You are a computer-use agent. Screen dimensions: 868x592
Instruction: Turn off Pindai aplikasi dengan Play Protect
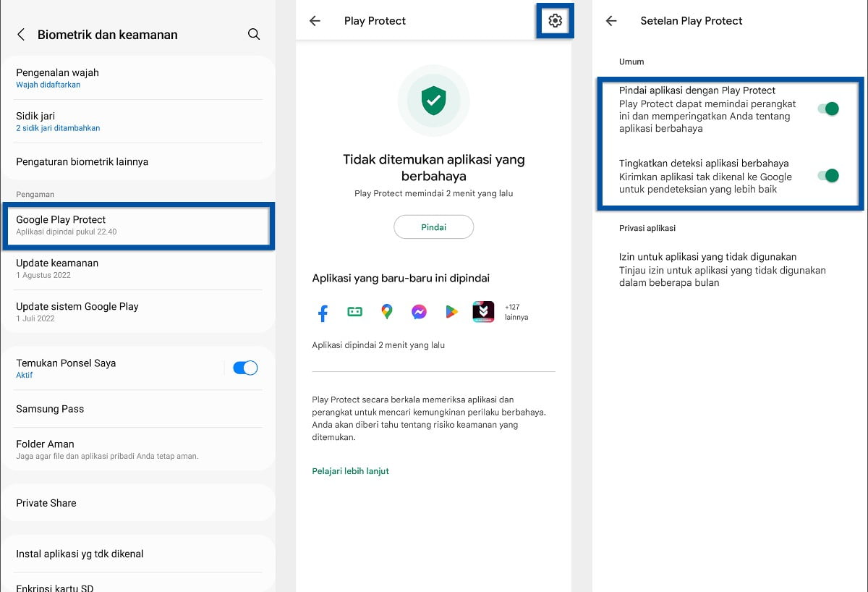tap(827, 109)
